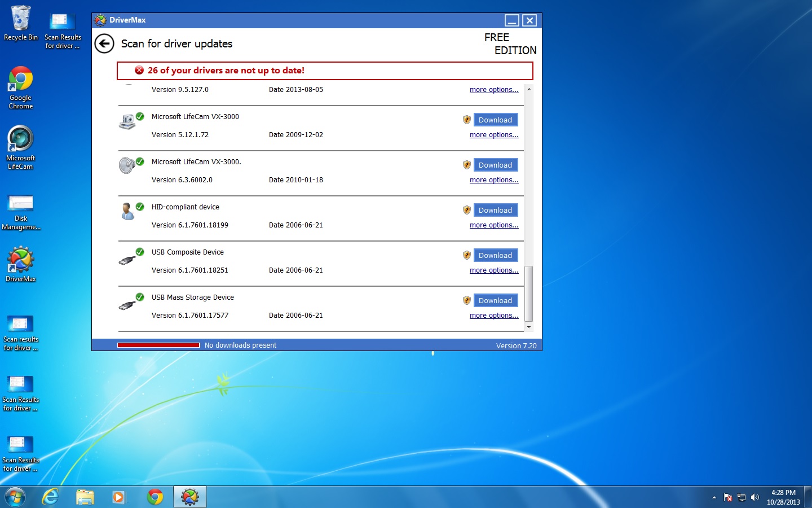Click the USB Composite Device plug icon

point(127,260)
